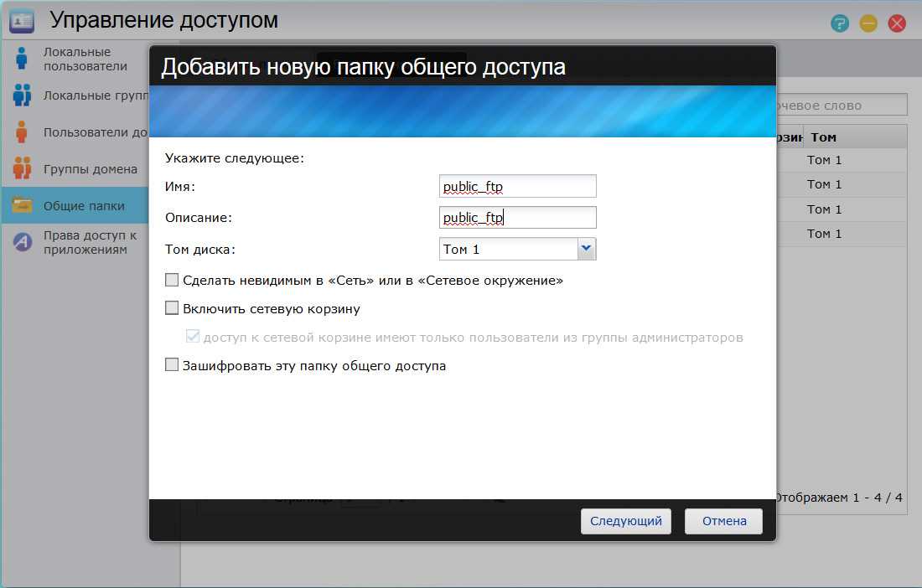Select Общие папки in the sidebar menu
This screenshot has height=588, width=922.
click(x=84, y=206)
